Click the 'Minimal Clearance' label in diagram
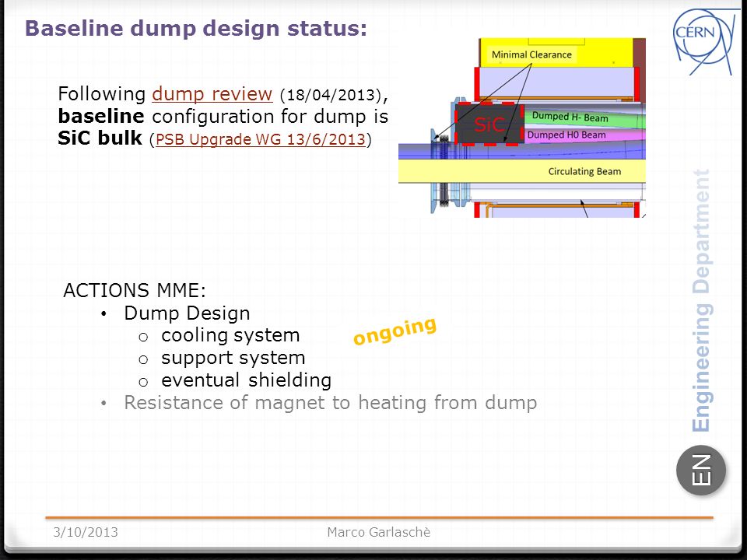Viewport: 747px width, 560px height. [531, 54]
